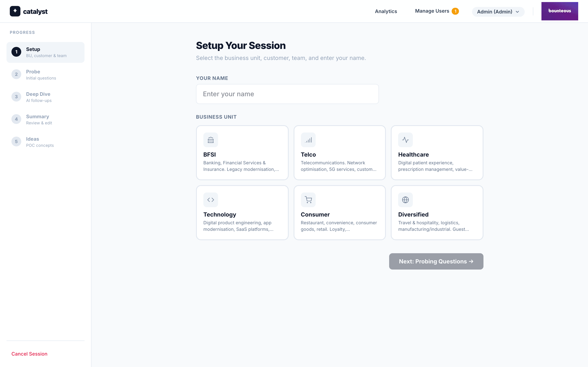The image size is (588, 367).
Task: Click the catalyst logo icon
Action: tap(15, 11)
